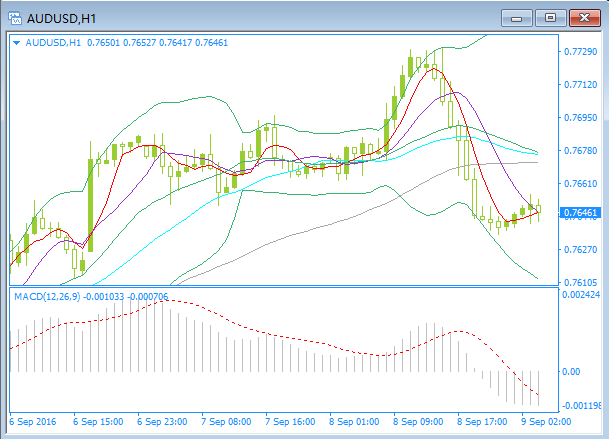This screenshot has height=439, width=609.
Task: Click the small triangle before AUDUSD,H1 label
Action: (17, 43)
